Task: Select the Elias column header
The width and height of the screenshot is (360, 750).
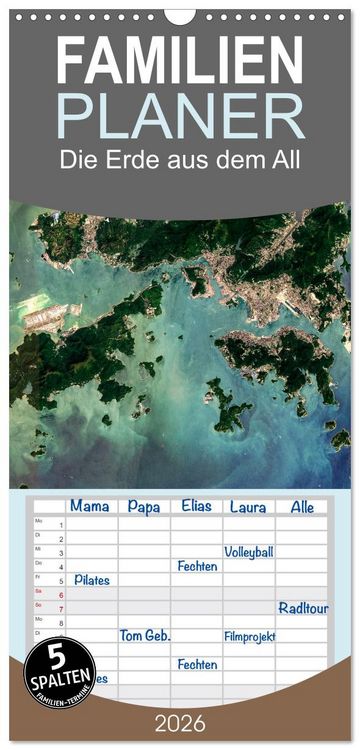Action: [196, 507]
